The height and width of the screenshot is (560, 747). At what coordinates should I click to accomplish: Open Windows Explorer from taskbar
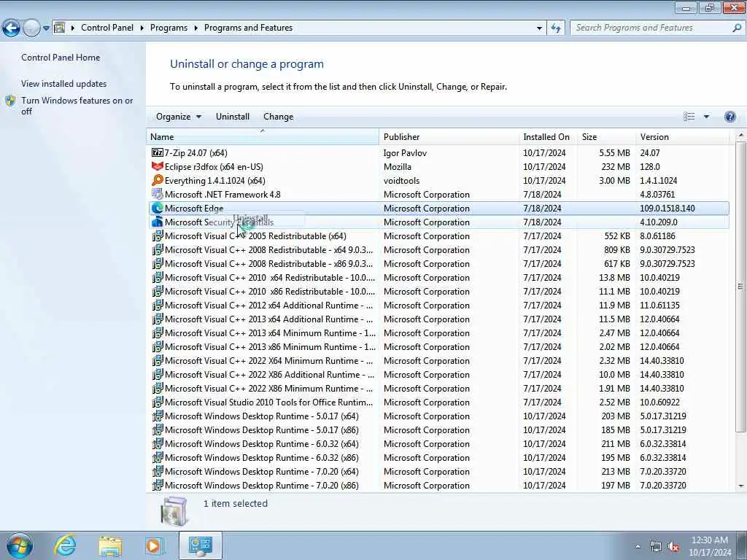(110, 545)
